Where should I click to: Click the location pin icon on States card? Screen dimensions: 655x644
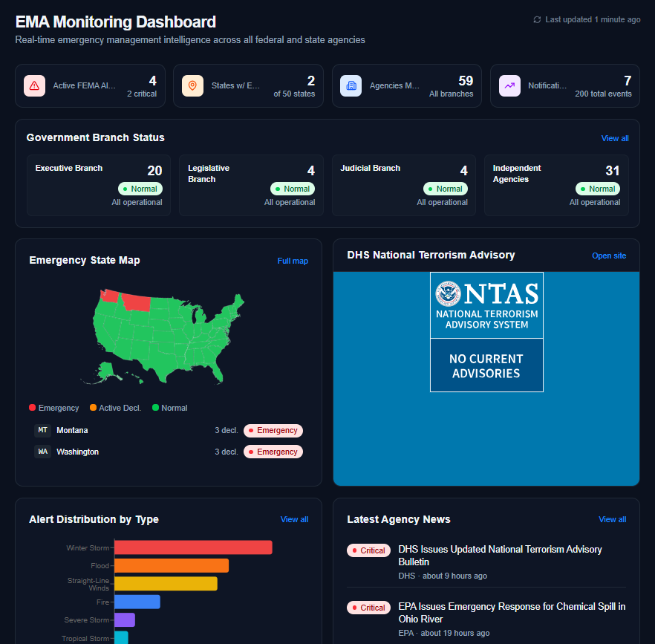pos(192,86)
